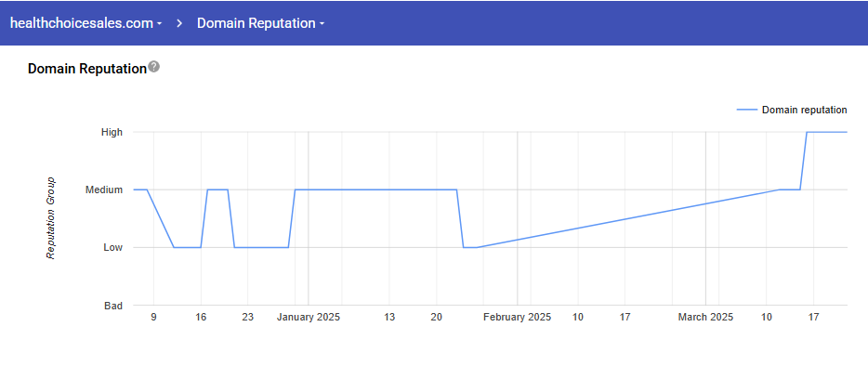Click the breadcrumb chevron separator in header
Screen dimensions: 868x379
click(x=179, y=23)
